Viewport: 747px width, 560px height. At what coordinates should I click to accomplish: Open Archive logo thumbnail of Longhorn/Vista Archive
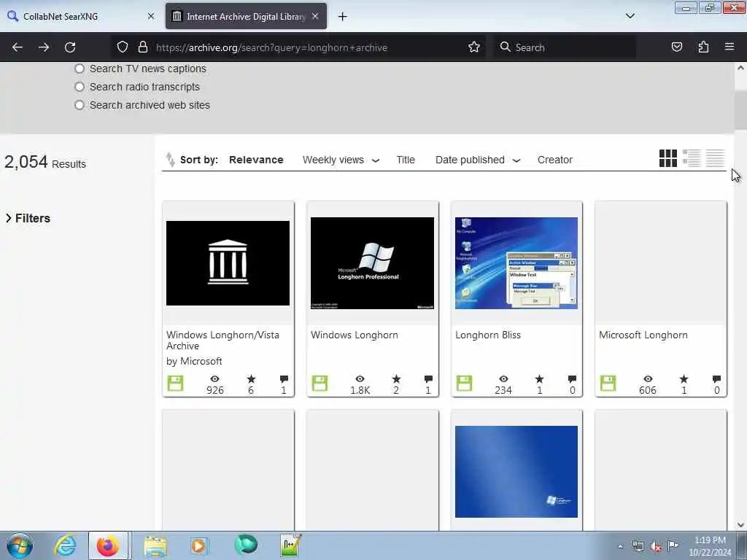pos(228,262)
